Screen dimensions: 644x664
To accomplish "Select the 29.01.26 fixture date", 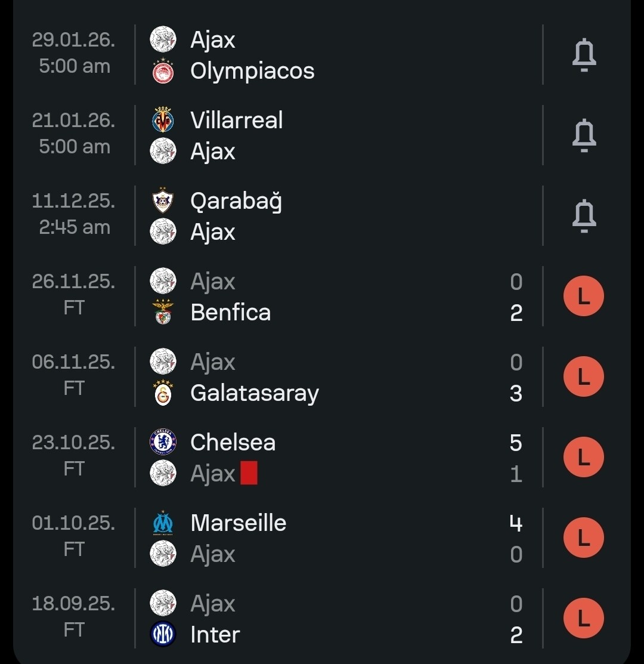I will point(73,40).
